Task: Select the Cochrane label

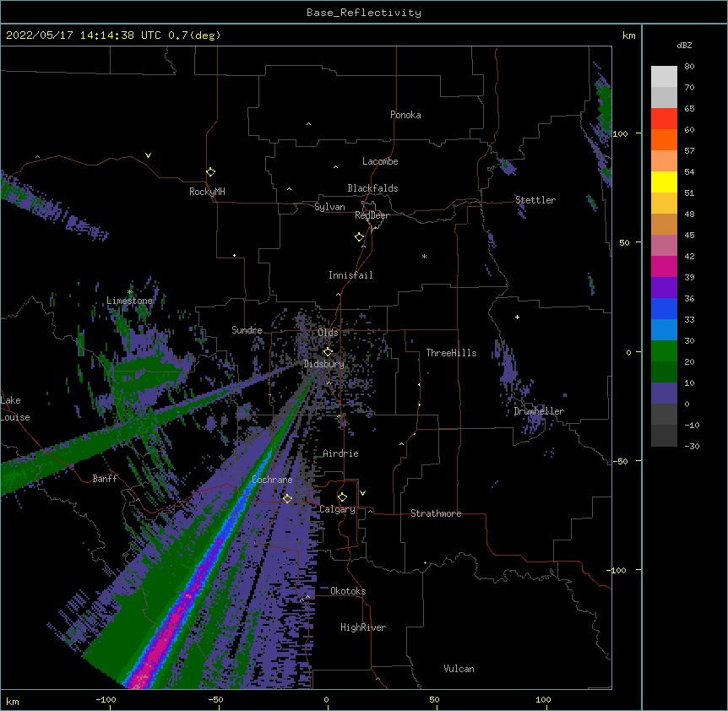Action: [x=272, y=480]
